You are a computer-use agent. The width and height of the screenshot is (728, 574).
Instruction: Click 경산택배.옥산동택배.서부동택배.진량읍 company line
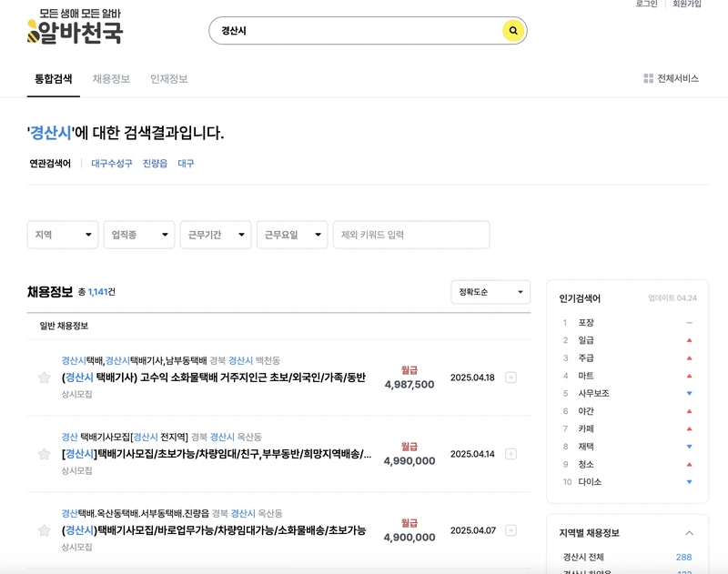[136, 513]
